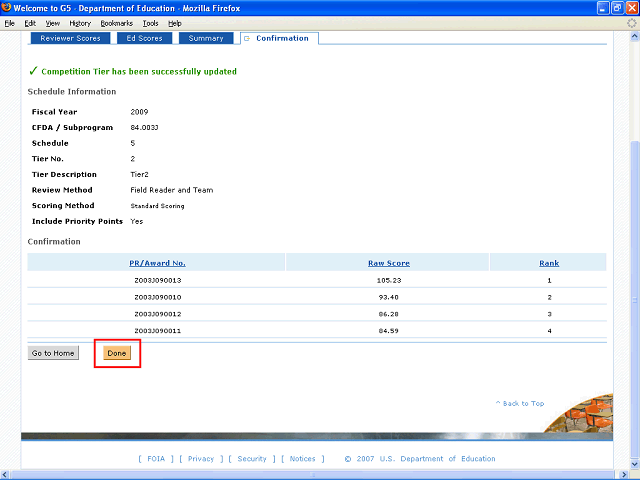Switch to the Reviewer Scores tab

tap(70, 38)
